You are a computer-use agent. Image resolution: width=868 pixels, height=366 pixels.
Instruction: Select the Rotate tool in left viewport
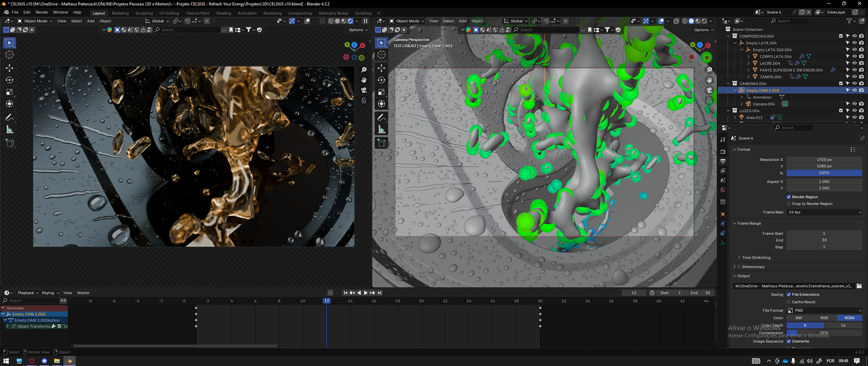click(x=9, y=80)
